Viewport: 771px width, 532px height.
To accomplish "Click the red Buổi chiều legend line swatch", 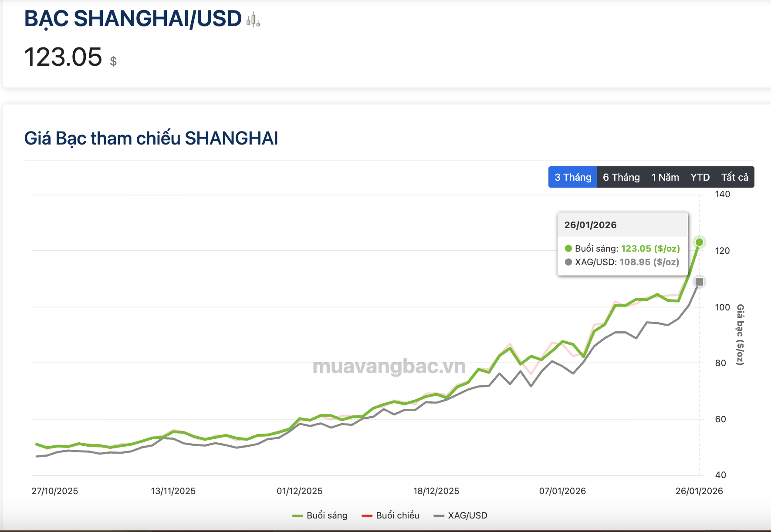I will pos(367,516).
